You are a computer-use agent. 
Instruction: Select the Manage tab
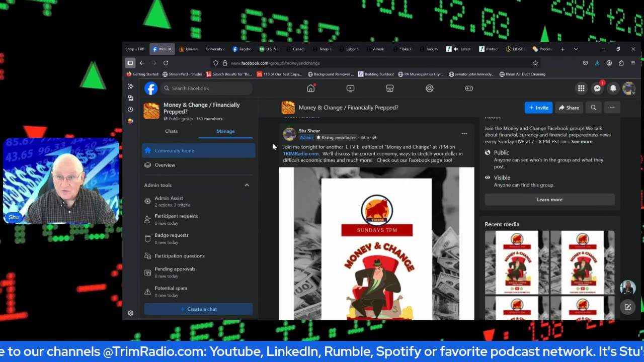pyautogui.click(x=225, y=131)
